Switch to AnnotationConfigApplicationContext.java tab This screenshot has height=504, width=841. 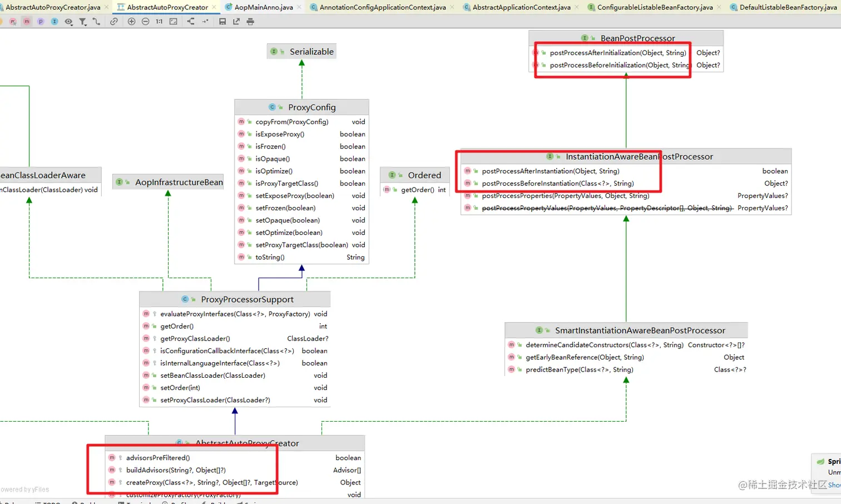383,7
